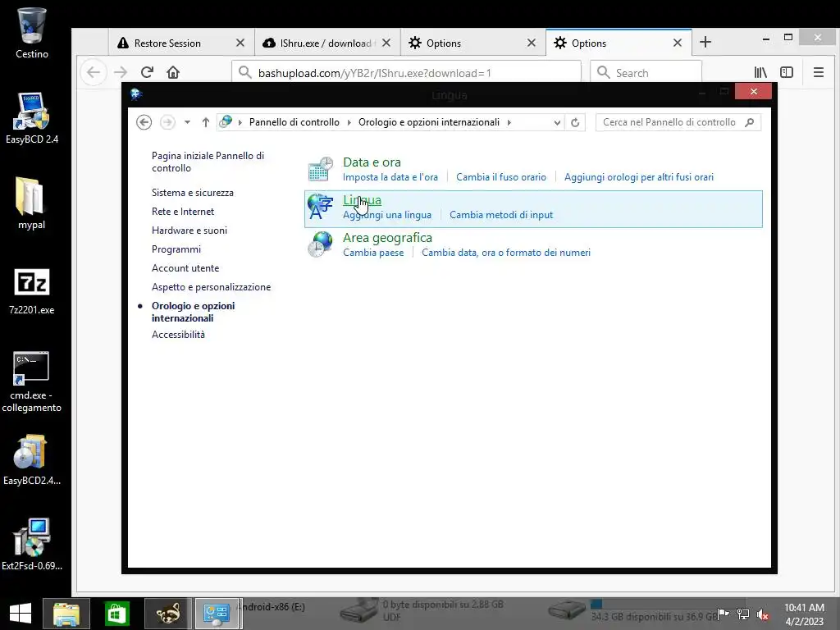Viewport: 840px width, 630px height.
Task: Expand arrow after Orologio e opzioni internazionali
Action: coord(509,122)
